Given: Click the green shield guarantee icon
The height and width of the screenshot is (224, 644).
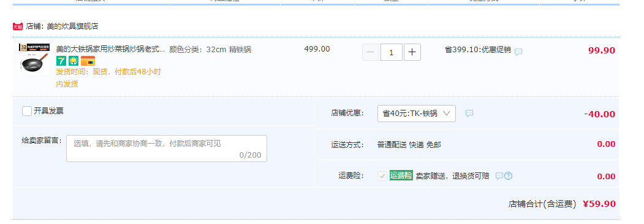Looking at the screenshot, I should (74, 61).
